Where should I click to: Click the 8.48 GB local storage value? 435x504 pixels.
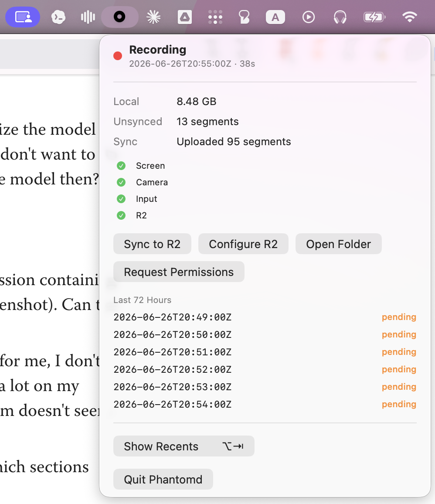coord(197,102)
